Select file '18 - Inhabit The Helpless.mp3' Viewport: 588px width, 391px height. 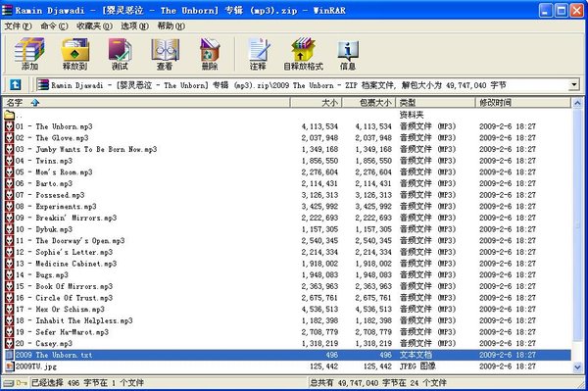pos(73,320)
